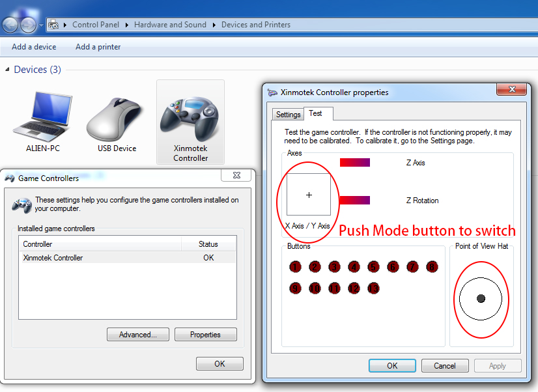Click button indicator 11

(334, 288)
